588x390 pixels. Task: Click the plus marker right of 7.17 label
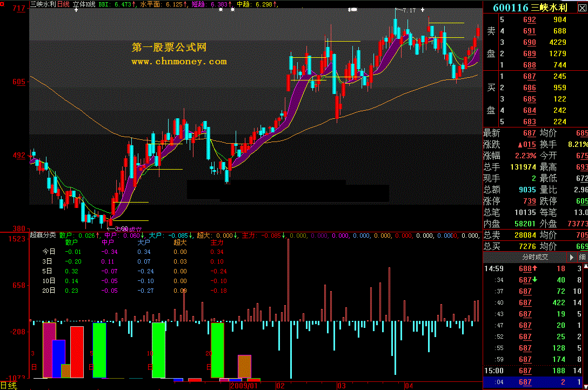[x=423, y=10]
